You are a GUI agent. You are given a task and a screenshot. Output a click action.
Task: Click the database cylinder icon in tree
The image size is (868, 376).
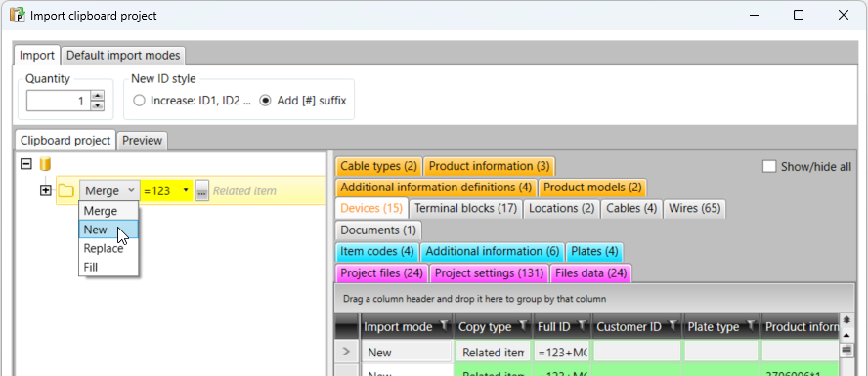coord(45,164)
